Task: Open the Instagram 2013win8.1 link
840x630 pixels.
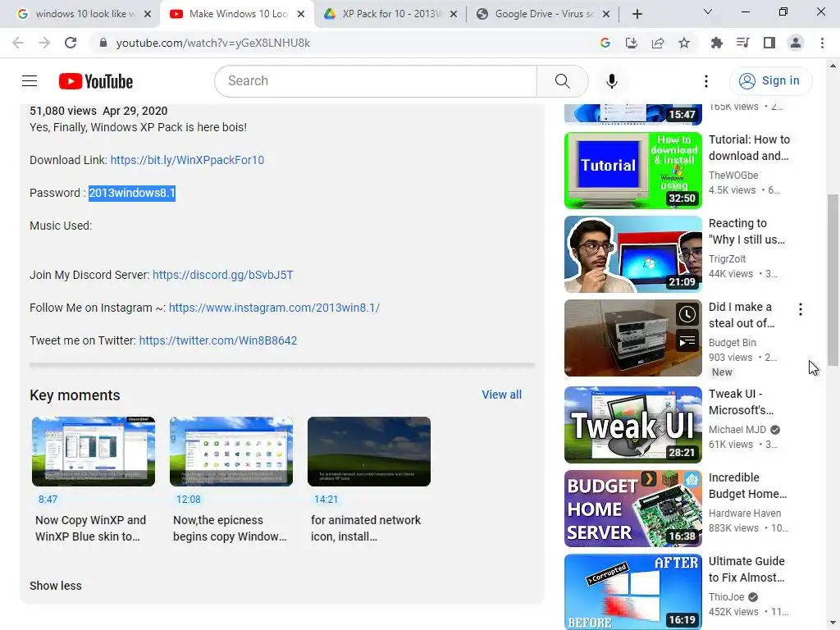Action: (274, 308)
